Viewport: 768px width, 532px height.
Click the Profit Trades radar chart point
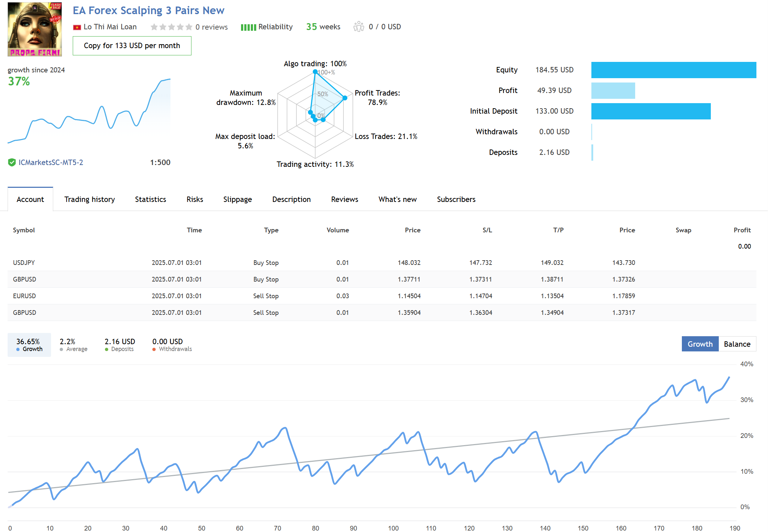click(x=345, y=98)
